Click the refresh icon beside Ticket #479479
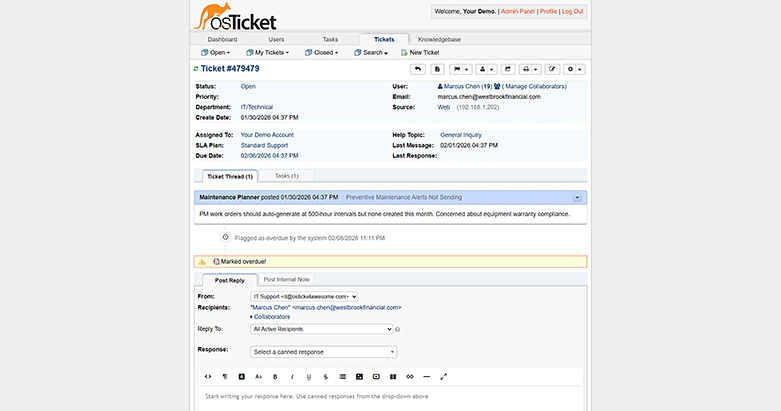781x411 pixels. [x=196, y=69]
